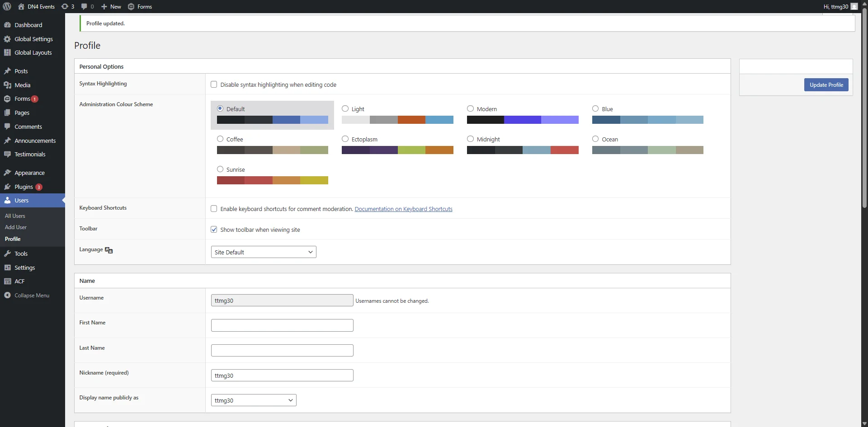This screenshot has height=427, width=868.
Task: Select the Ectoplasm colour palette swatch
Action: point(397,150)
